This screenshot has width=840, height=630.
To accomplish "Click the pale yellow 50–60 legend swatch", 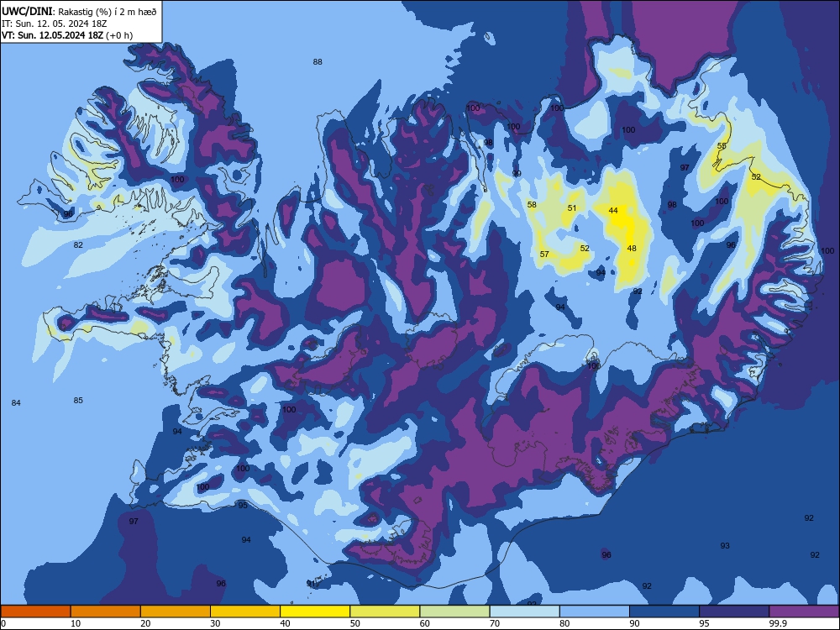I will [386, 612].
